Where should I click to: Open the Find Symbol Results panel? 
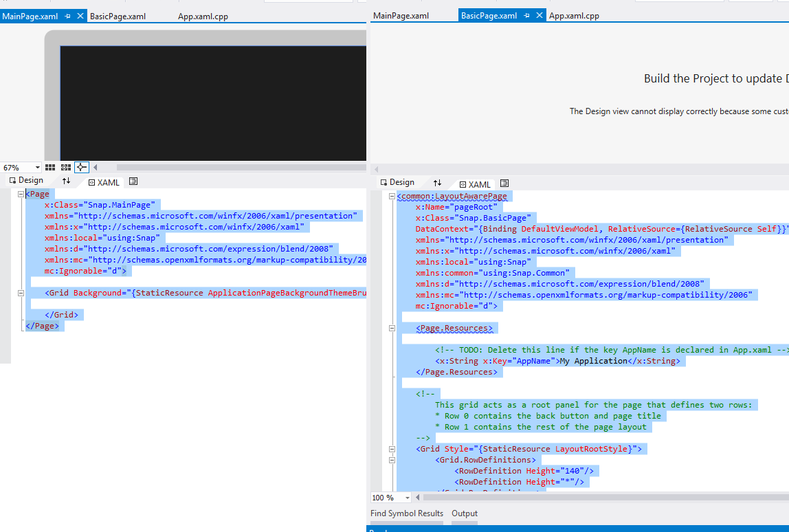click(406, 513)
